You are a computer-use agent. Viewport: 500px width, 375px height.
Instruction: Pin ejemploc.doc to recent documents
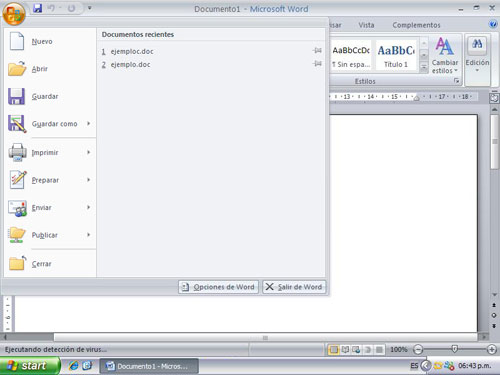coord(317,51)
